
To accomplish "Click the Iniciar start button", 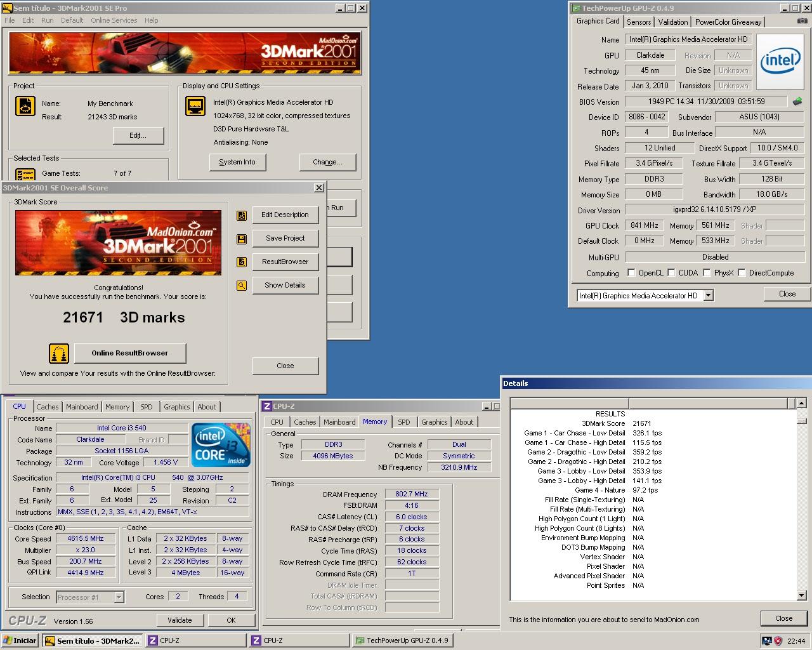I will coord(20,640).
